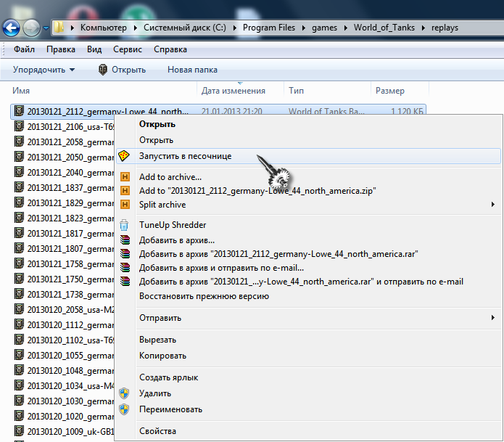Viewport: 504px width, 442px height.
Task: Click Новая папка in the toolbar
Action: (192, 70)
